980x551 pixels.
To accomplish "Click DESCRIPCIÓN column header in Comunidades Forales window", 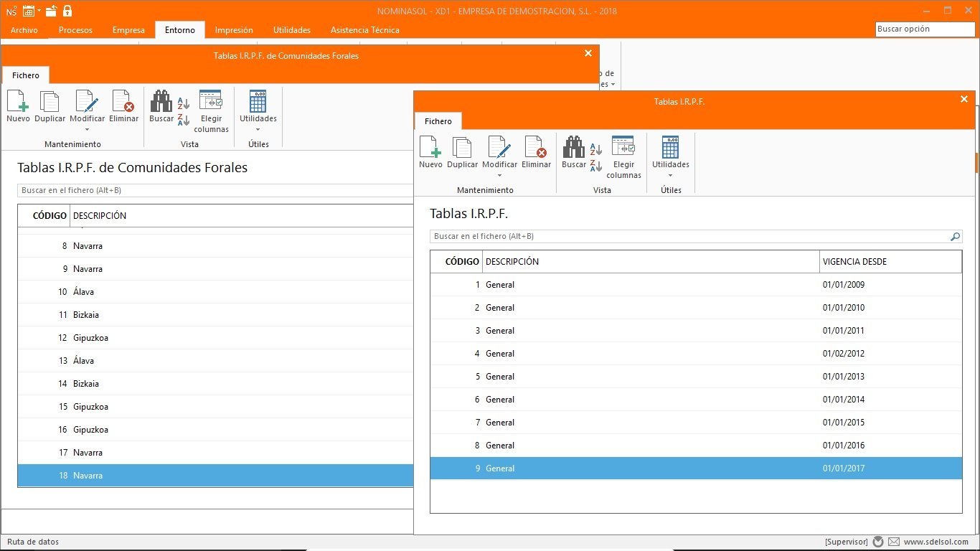I will (242, 216).
